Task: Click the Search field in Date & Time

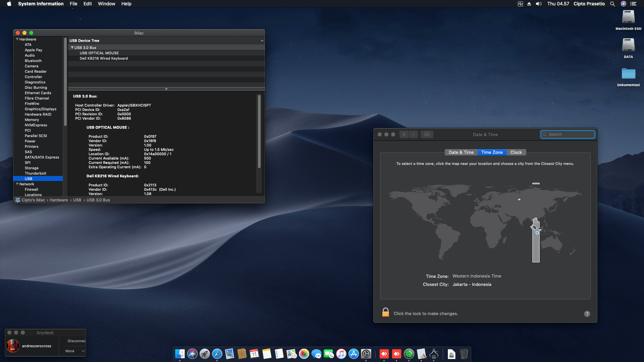Action: 570,134
